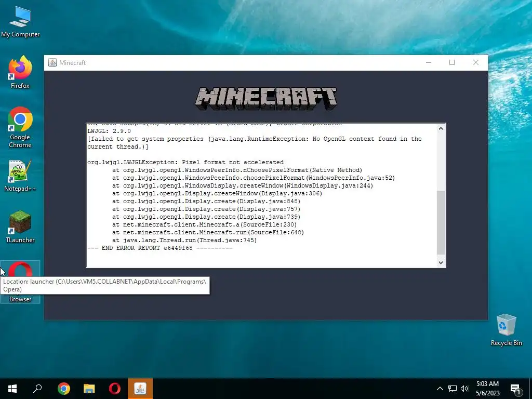Screen dimensions: 532x399
Task: Open the My Computer desktop icon
Action: pos(20,21)
